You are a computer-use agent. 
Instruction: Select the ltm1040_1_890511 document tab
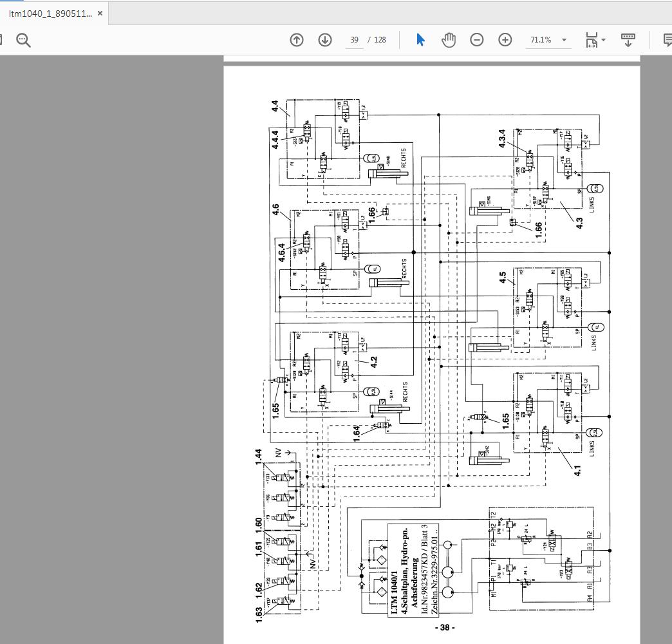tap(50, 14)
